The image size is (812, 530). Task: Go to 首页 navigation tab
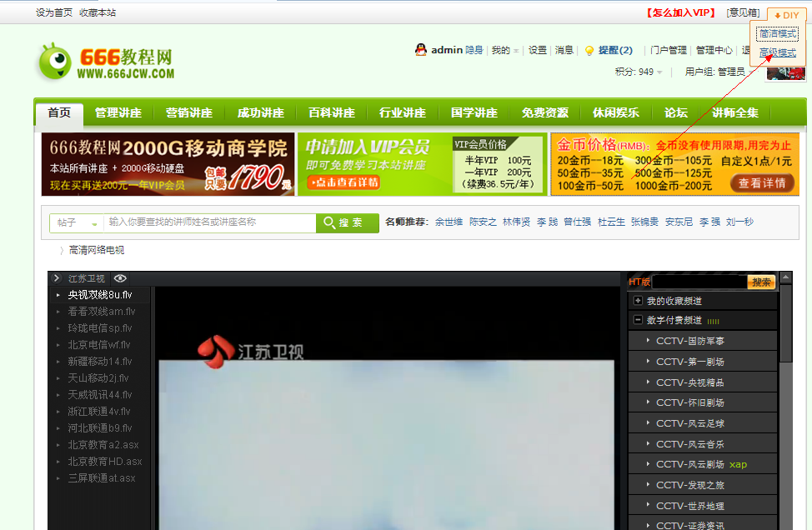(59, 112)
